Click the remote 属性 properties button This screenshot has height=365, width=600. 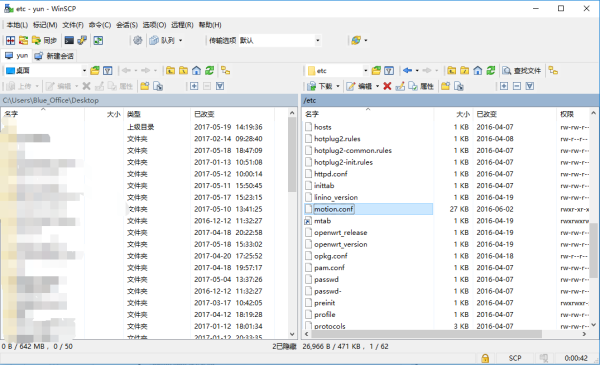click(x=421, y=86)
